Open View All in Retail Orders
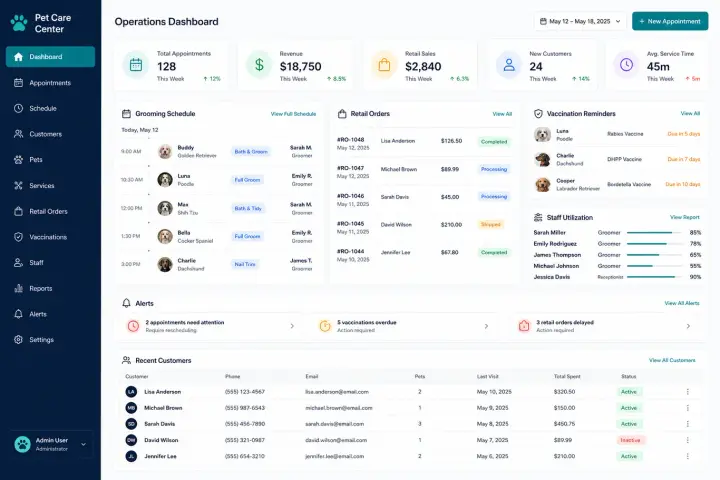The image size is (720, 480). (x=502, y=114)
